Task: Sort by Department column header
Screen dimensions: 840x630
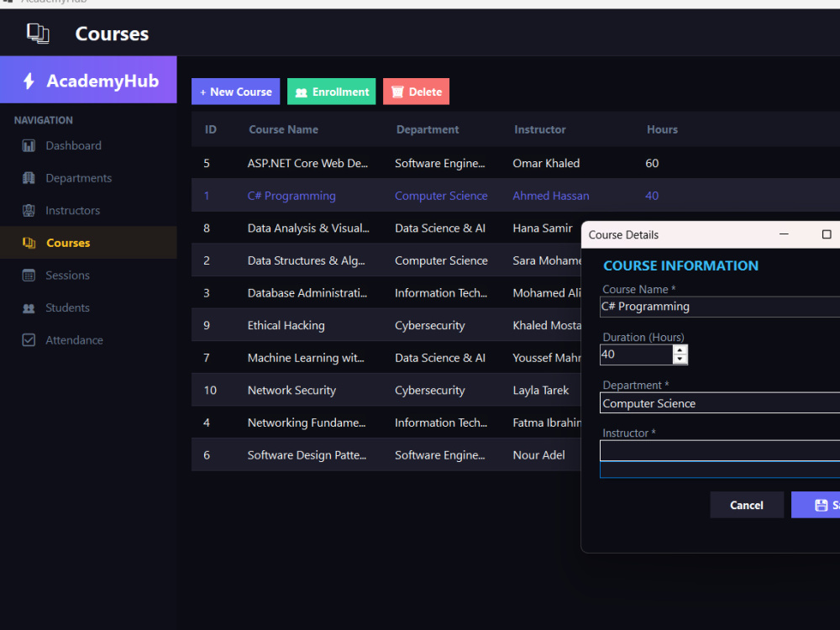Action: [x=428, y=129]
